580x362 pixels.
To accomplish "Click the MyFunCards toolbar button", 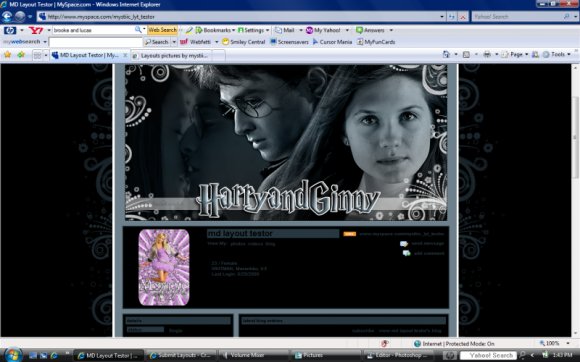I will (376, 42).
